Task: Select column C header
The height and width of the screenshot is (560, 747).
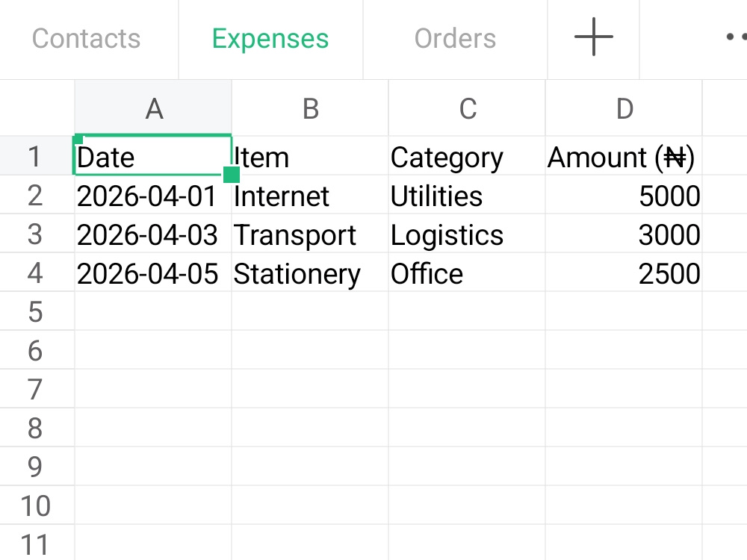Action: coord(468,108)
